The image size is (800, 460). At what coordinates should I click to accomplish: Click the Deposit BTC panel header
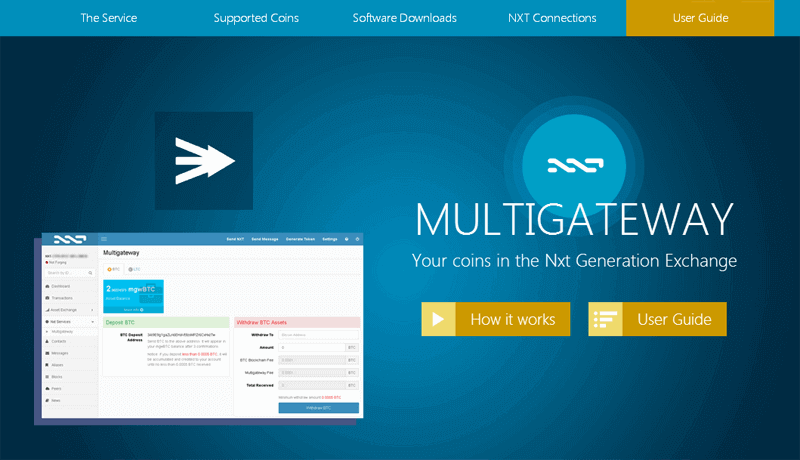[166, 322]
